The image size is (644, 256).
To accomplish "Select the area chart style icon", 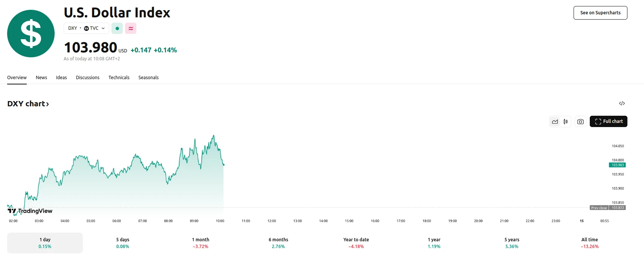I will 555,121.
